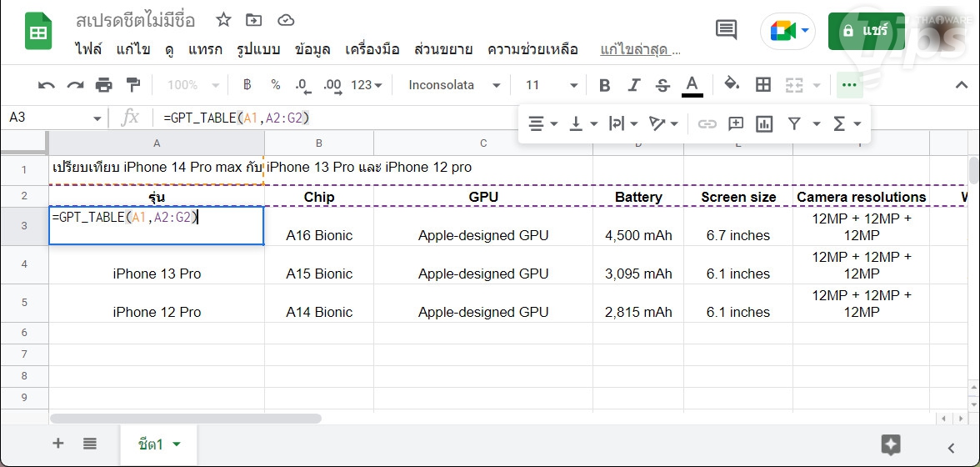Collapse side panel arrow at bottom right

952,448
